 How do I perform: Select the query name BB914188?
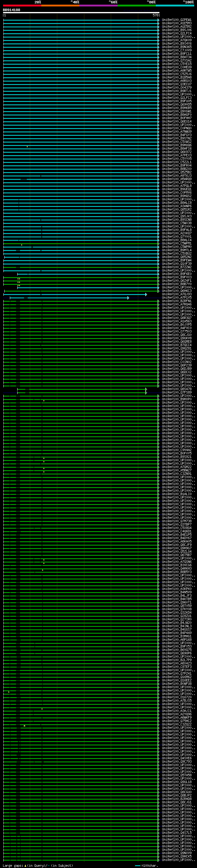[11, 10]
